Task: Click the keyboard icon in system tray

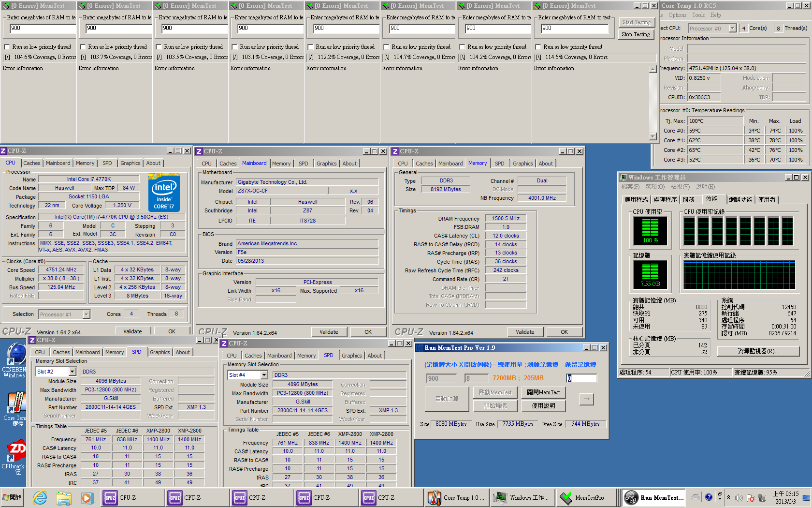Action: [x=696, y=497]
